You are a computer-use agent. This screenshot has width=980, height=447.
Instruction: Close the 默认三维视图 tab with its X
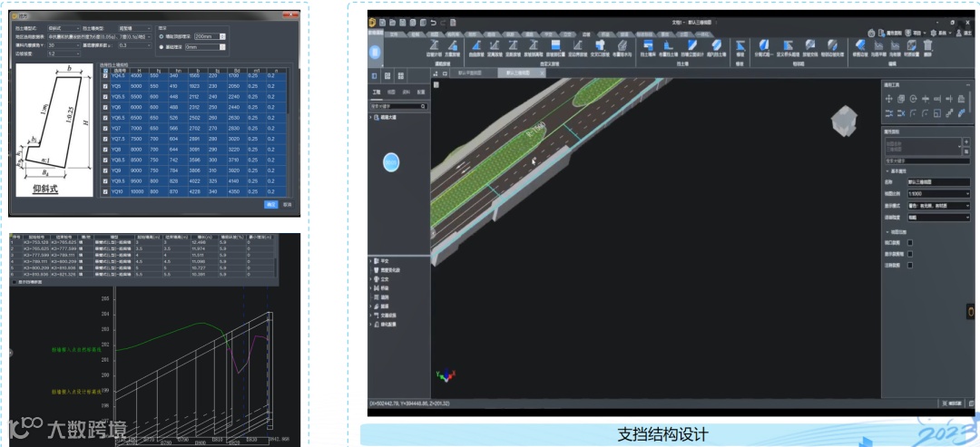pos(542,73)
